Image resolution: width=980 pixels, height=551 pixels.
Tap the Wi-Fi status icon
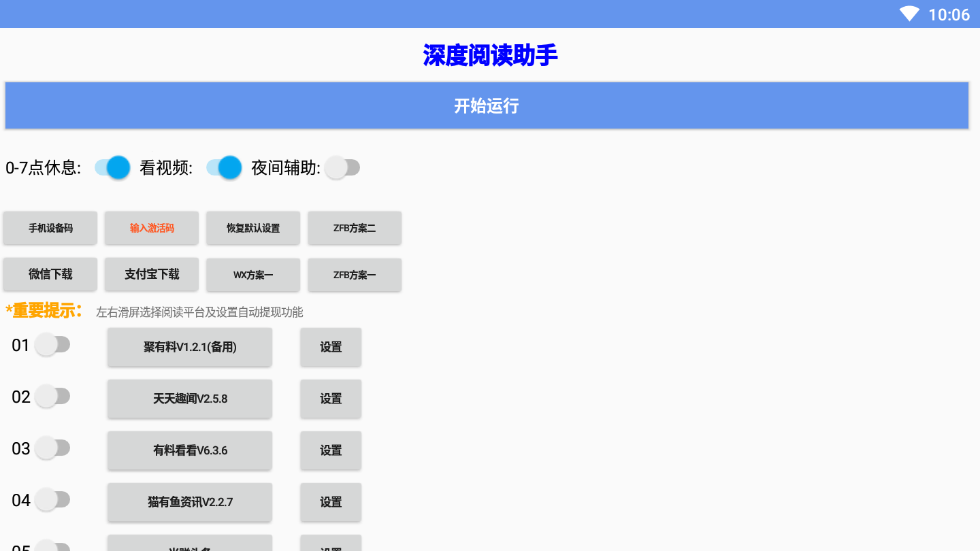coord(909,14)
